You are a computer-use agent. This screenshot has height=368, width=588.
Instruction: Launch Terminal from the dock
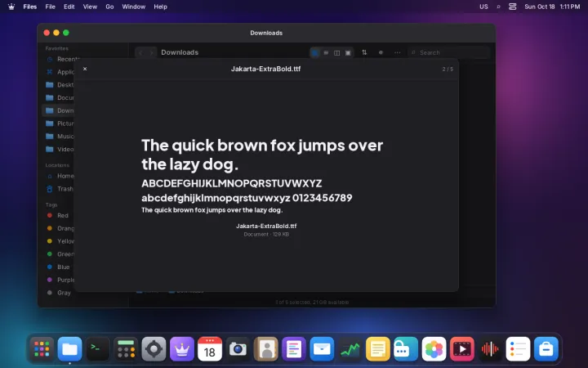click(98, 349)
